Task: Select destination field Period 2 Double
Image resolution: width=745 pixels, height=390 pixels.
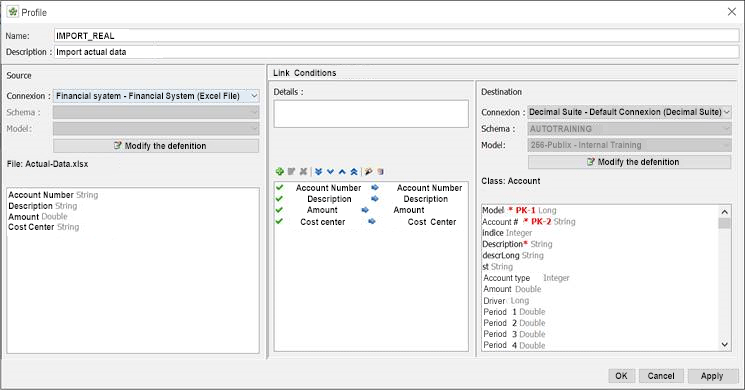Action: 514,323
